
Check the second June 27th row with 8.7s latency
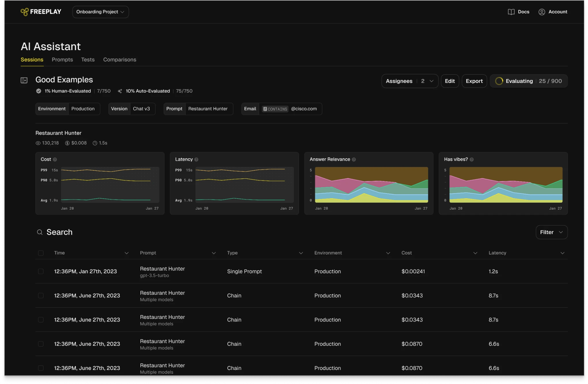(x=41, y=320)
